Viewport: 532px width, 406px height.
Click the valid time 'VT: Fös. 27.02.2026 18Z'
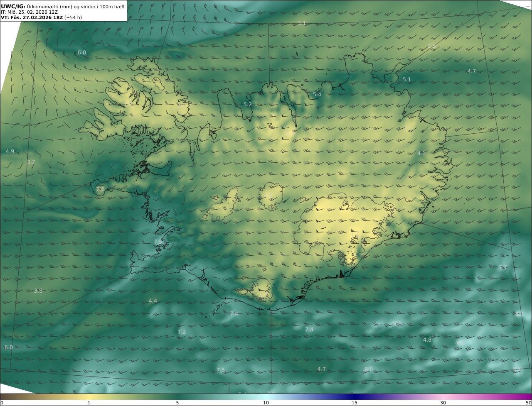pyautogui.click(x=32, y=17)
